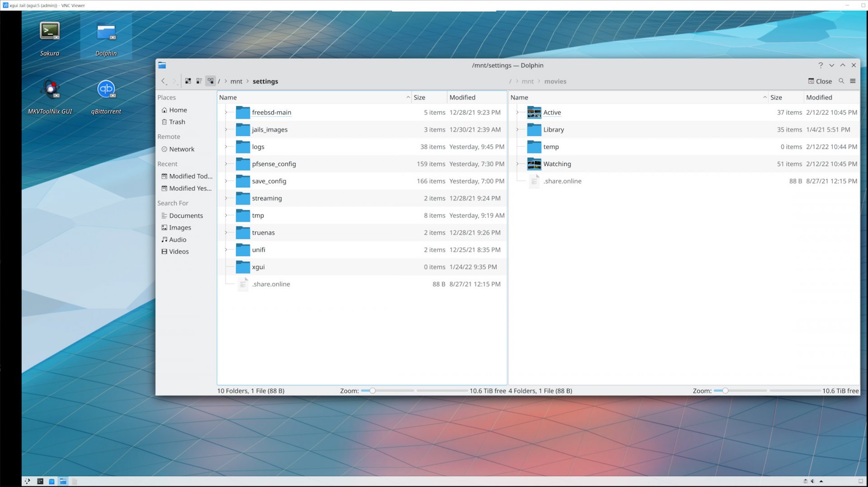This screenshot has height=487, width=868.
Task: Select the .share.online file
Action: click(271, 284)
